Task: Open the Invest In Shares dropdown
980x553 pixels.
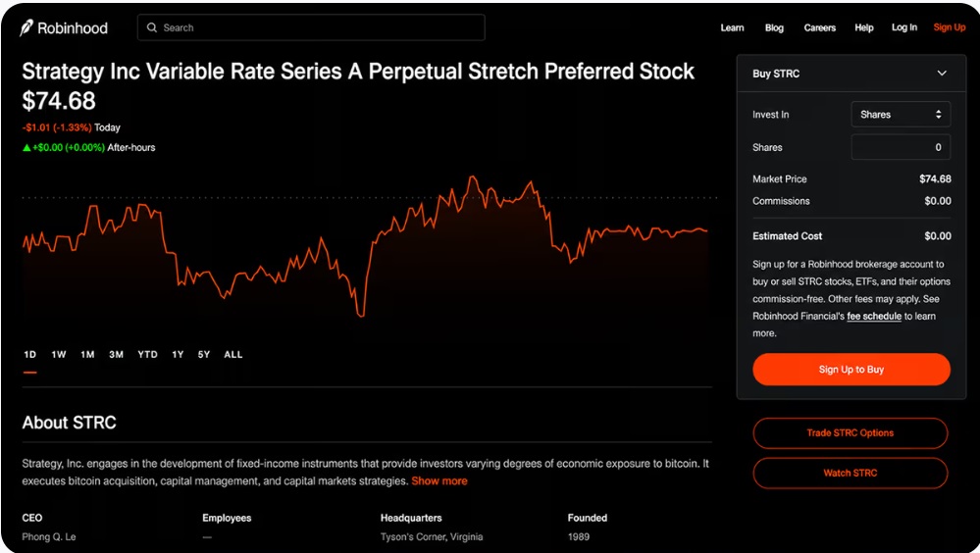Action: (x=901, y=115)
